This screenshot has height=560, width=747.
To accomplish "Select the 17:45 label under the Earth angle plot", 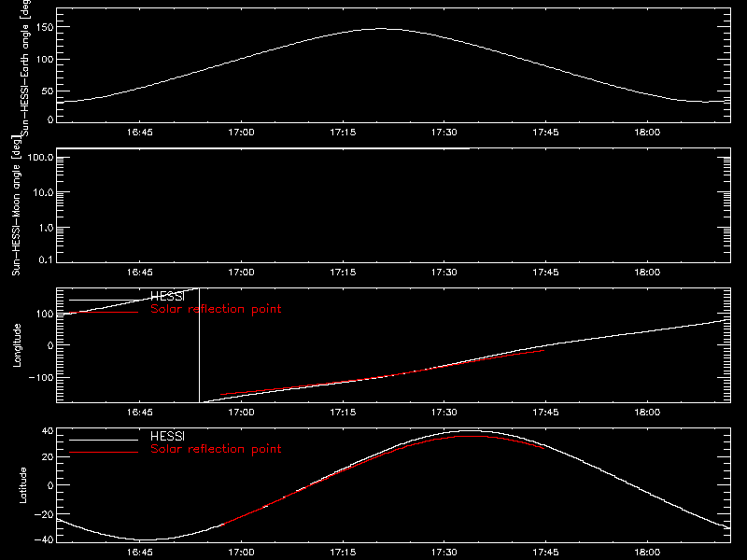I will tap(545, 133).
